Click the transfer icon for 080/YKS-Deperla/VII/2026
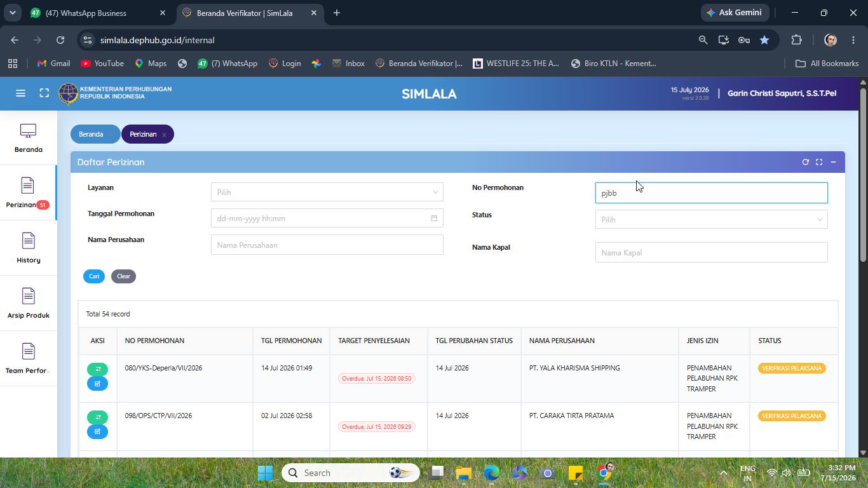Screen dimensions: 868x488 [97, 369]
